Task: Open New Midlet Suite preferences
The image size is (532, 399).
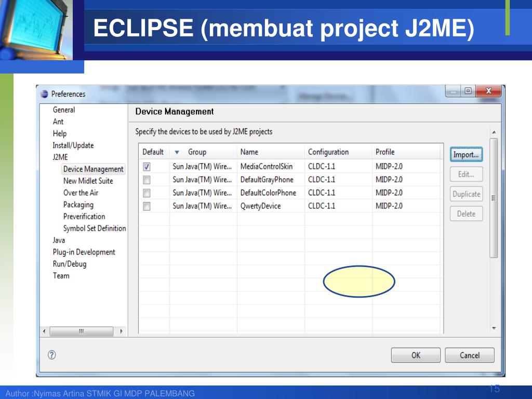Action: tap(88, 181)
